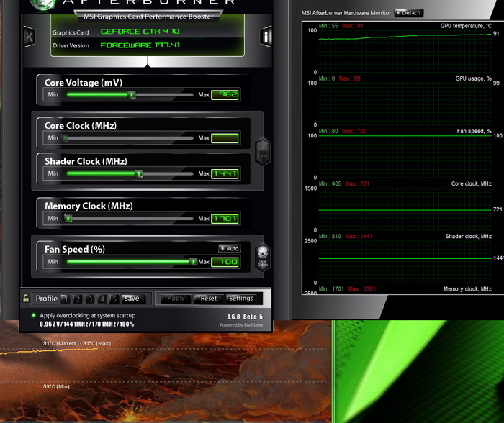504x423 pixels.
Task: Click the Fan Speed value field 100
Action: point(225,262)
